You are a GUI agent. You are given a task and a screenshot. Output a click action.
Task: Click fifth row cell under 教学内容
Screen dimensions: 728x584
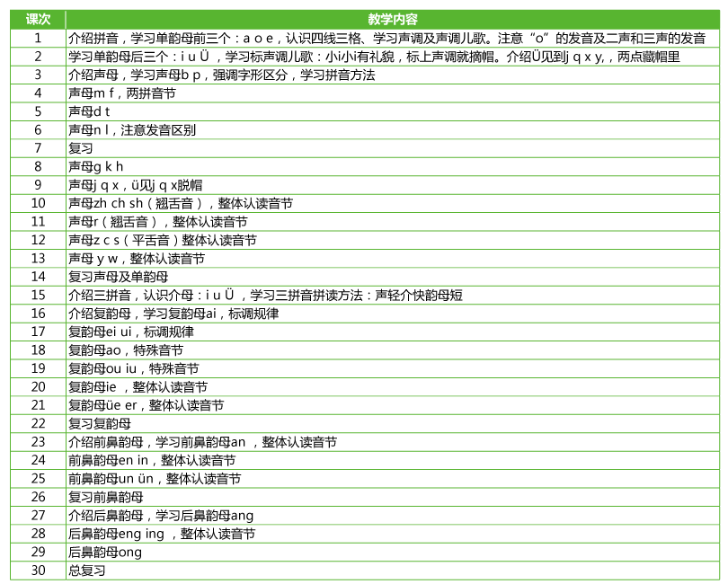(393, 112)
